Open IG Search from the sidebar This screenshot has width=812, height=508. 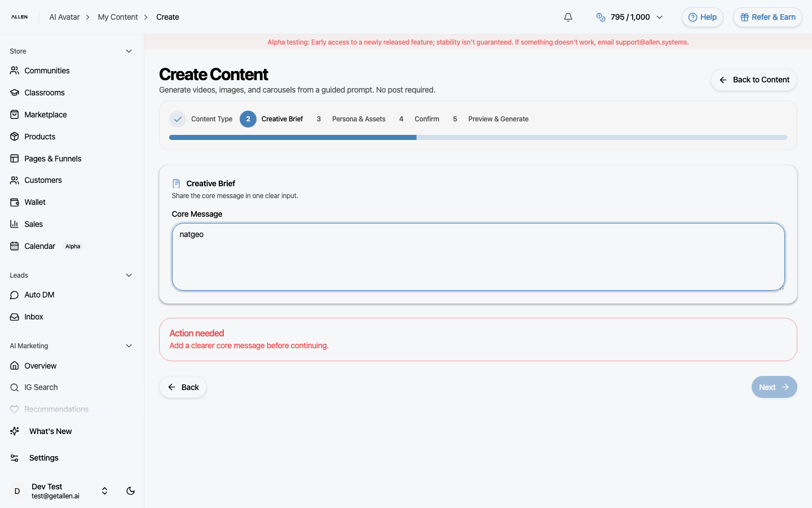click(40, 387)
